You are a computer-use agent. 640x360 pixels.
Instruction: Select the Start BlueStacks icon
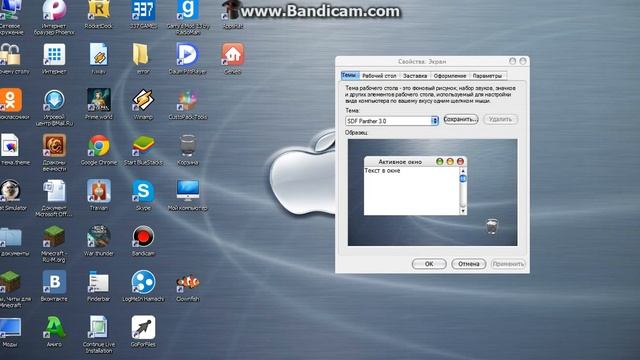coord(143,146)
